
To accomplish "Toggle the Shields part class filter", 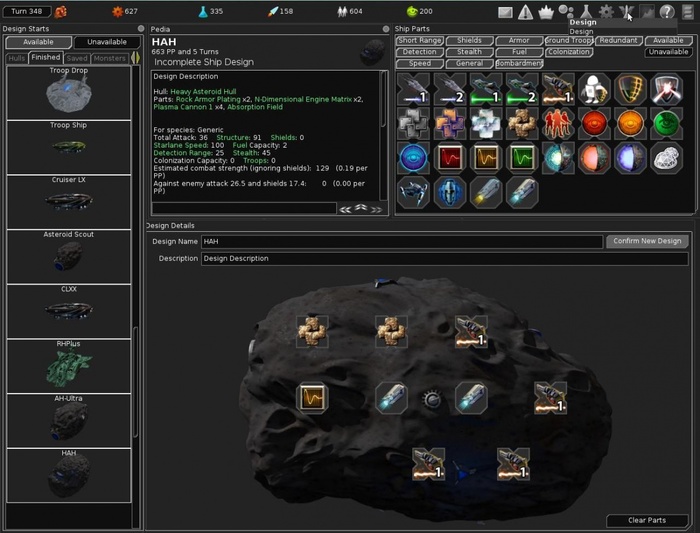I will [x=469, y=40].
